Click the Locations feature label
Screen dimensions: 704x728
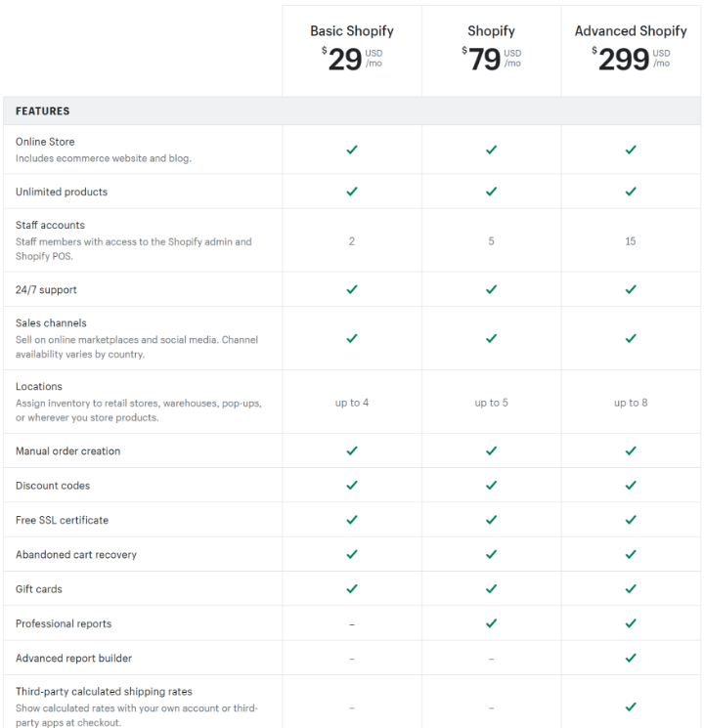pos(39,386)
